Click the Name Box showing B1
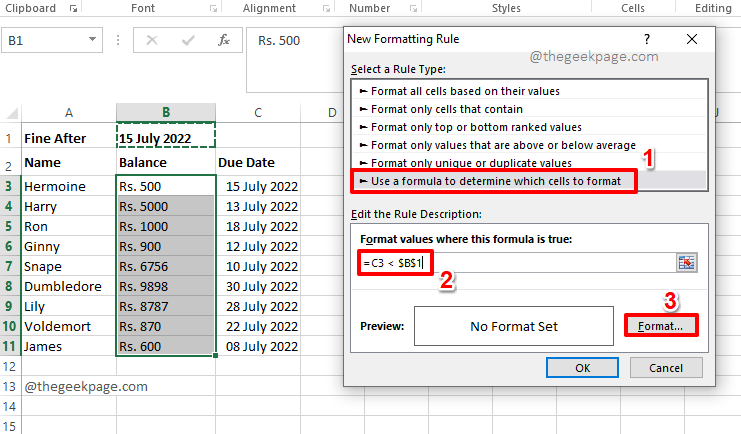Screen dimensions: 741x434 43,41
